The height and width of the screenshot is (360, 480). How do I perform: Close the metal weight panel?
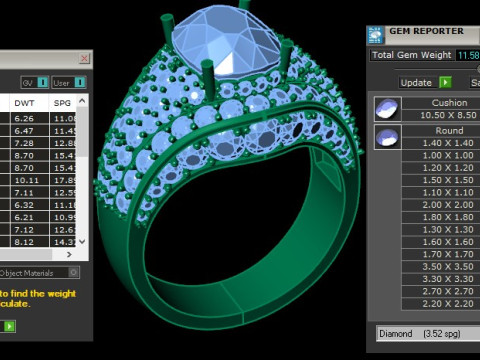(x=84, y=59)
